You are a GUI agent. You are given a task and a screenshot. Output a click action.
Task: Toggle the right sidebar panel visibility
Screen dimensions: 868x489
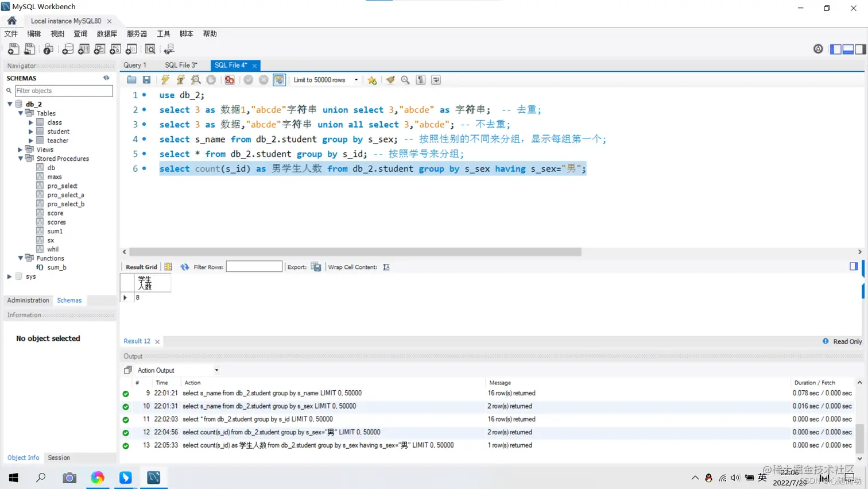click(861, 49)
